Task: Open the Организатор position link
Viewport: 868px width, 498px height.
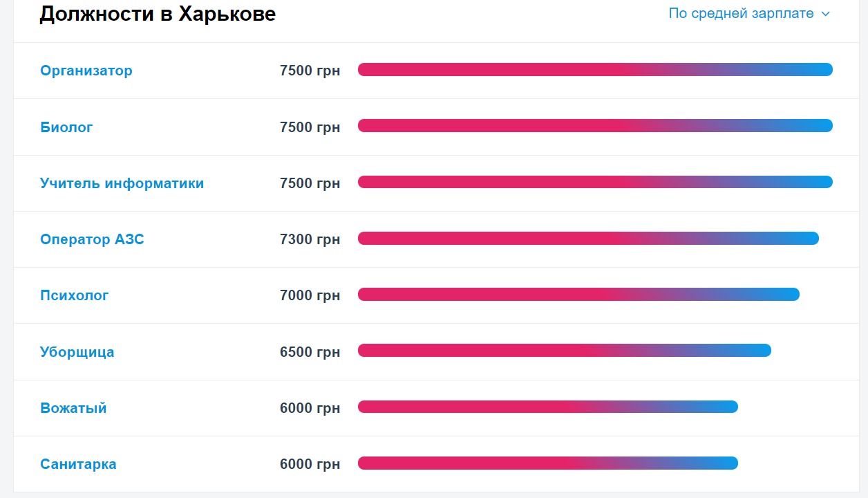Action: 86,70
